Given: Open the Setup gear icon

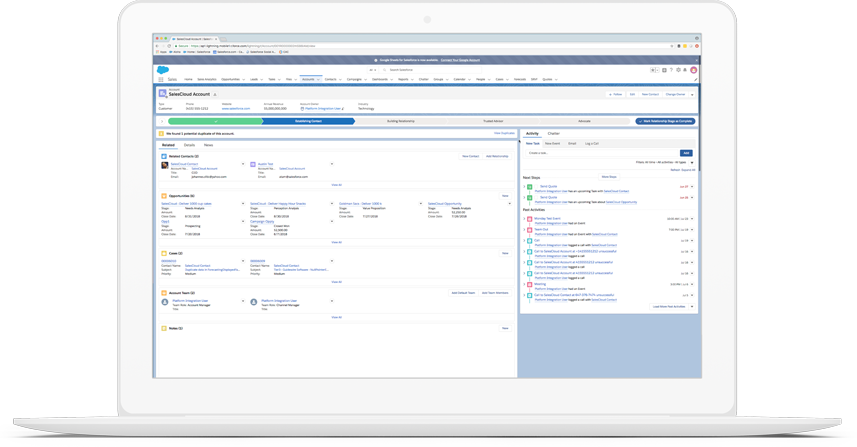Looking at the screenshot, I should point(678,70).
